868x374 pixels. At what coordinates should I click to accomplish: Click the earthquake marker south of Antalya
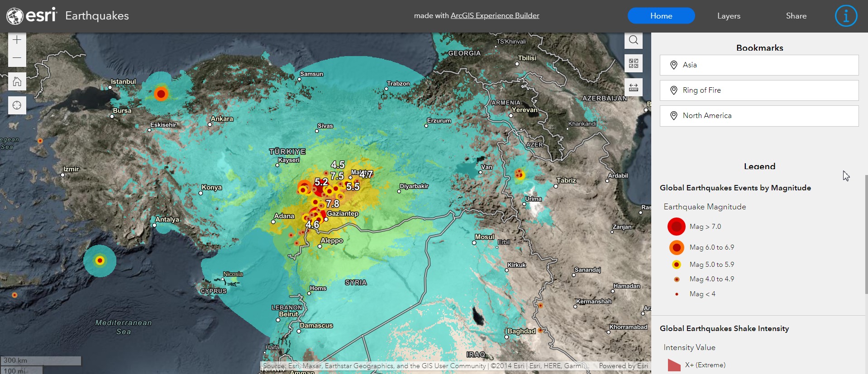pyautogui.click(x=100, y=260)
